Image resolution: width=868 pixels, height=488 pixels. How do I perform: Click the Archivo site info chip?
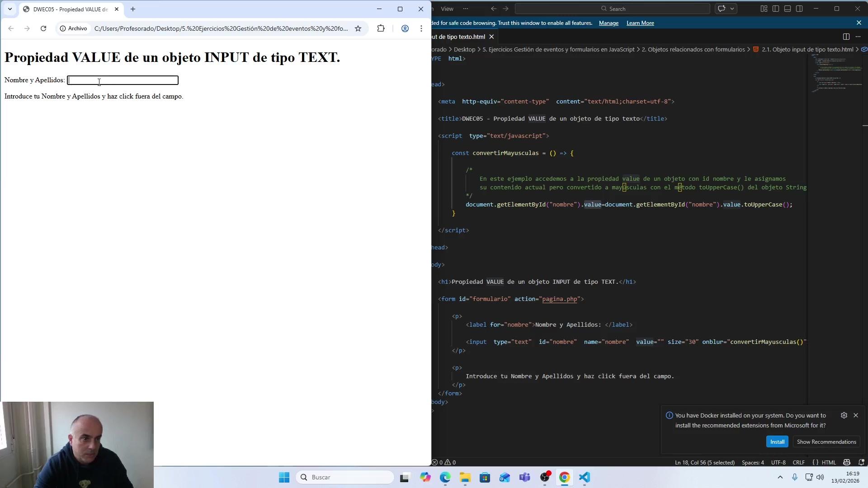(x=73, y=28)
